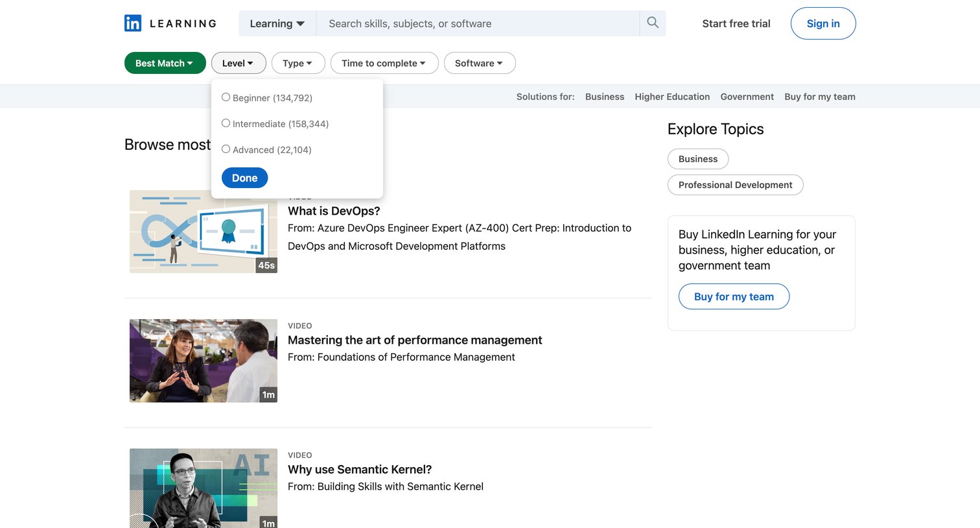Click the Foundations of Performance Management text
This screenshot has height=528, width=980.
pos(416,357)
